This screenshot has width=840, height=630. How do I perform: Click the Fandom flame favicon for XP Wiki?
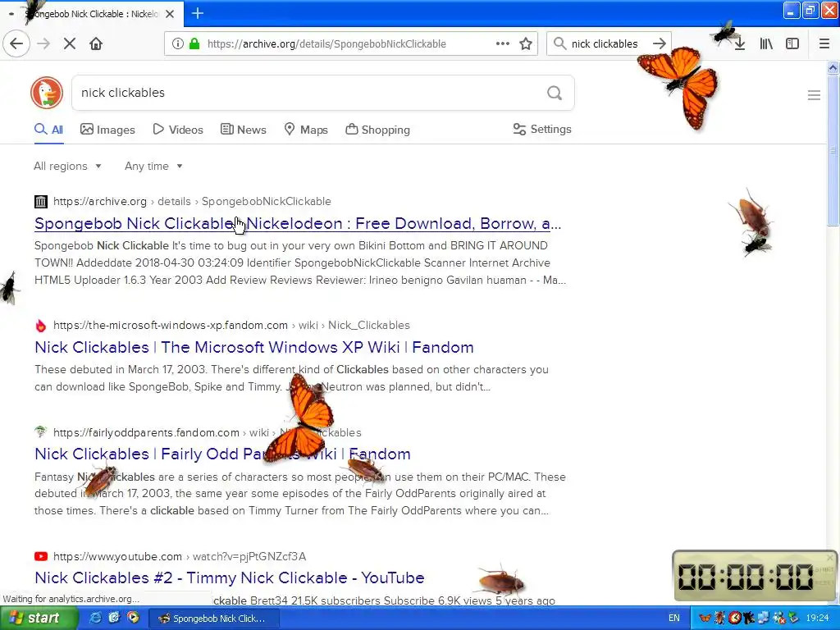41,326
